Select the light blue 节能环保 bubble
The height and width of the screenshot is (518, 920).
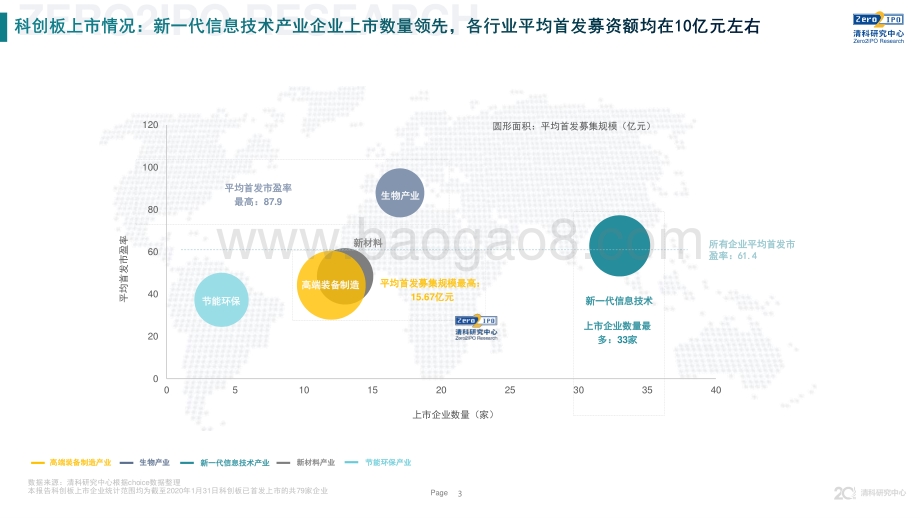221,300
